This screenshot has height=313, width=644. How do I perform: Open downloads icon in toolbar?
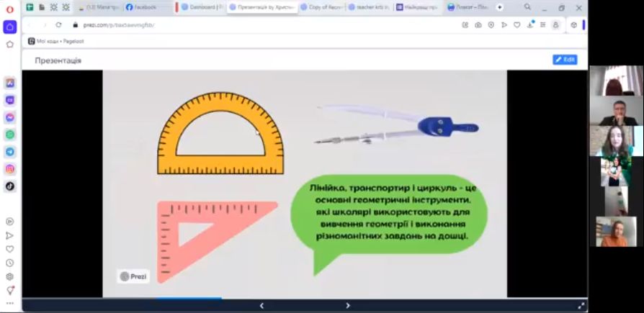click(530, 24)
